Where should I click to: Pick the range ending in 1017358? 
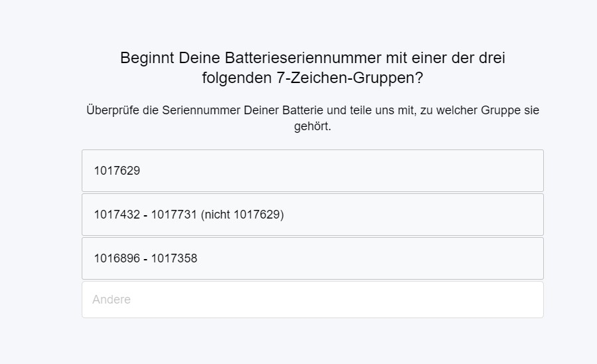point(312,258)
